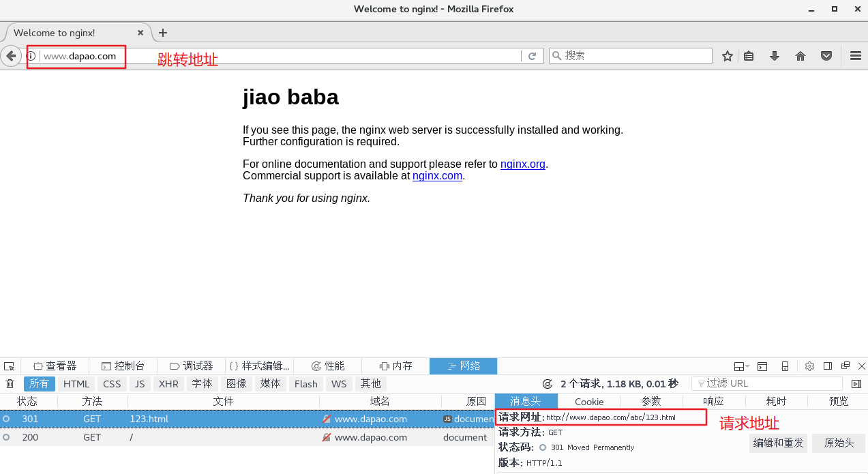
Task: Close the Welcome to nginx! tab
Action: tap(141, 33)
